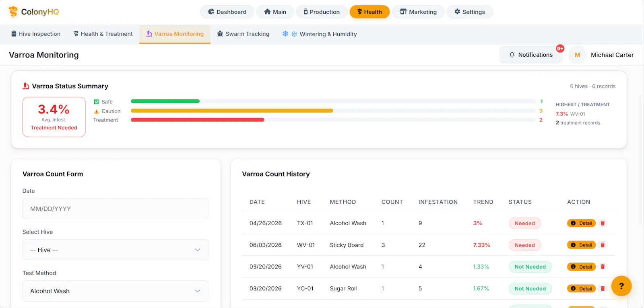Switch to Health & Treatment tab
The image size is (644, 308).
coord(103,34)
